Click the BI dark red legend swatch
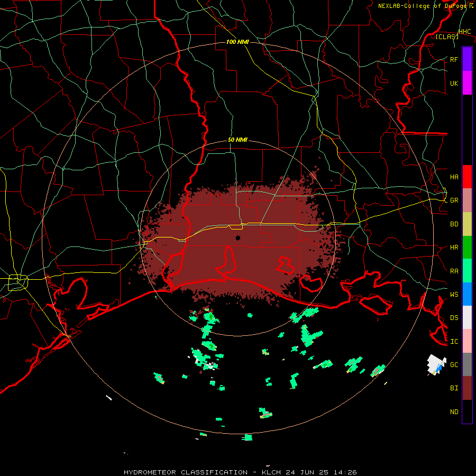 pyautogui.click(x=467, y=388)
